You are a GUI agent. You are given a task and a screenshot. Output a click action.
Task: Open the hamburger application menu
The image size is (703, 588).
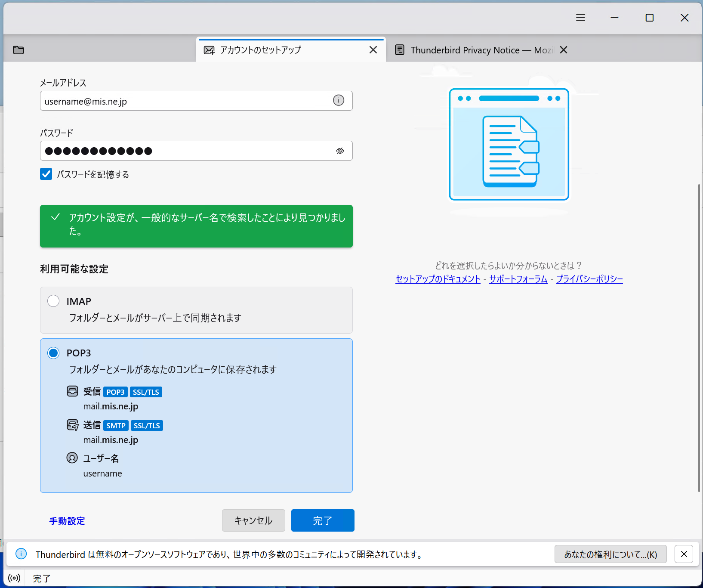click(580, 18)
